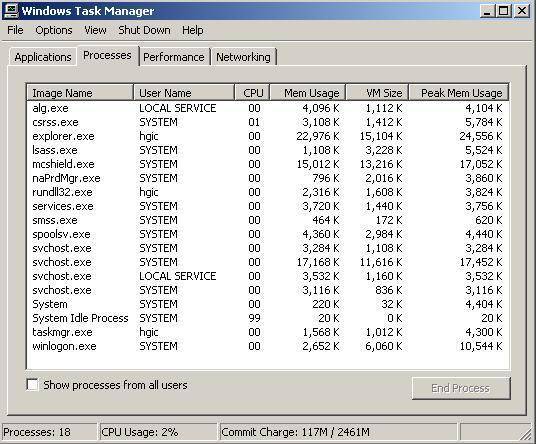Click the Task Manager title bar icon
Image resolution: width=536 pixels, height=444 pixels.
click(10, 11)
